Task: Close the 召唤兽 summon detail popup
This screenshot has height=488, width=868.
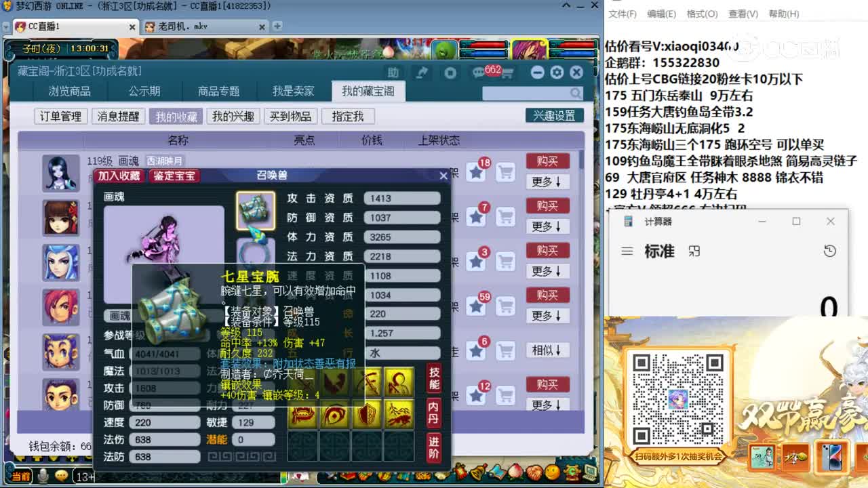Action: coord(443,176)
